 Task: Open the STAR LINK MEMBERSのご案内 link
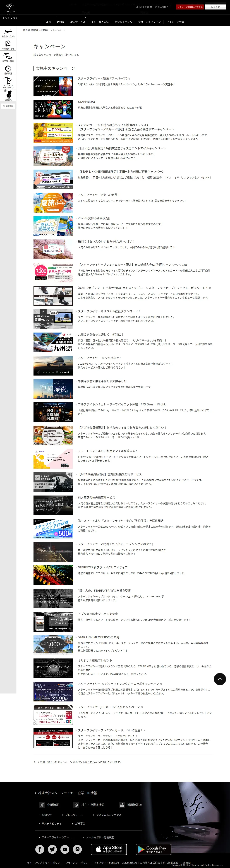99,637
